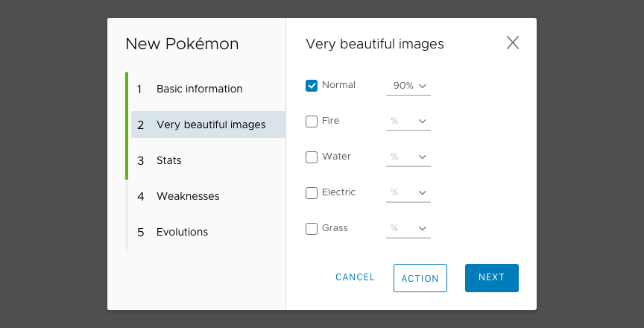The height and width of the screenshot is (328, 644).
Task: Tick the Water checkbox
Action: [312, 157]
